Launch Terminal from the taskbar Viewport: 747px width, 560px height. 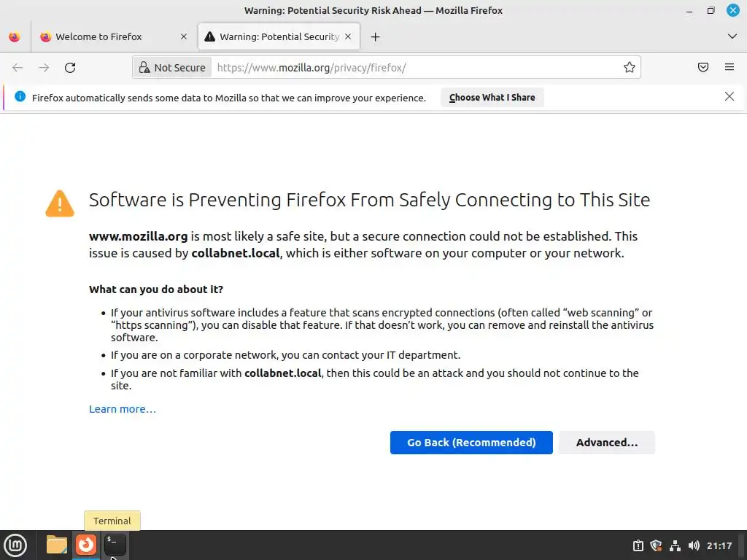coord(115,544)
